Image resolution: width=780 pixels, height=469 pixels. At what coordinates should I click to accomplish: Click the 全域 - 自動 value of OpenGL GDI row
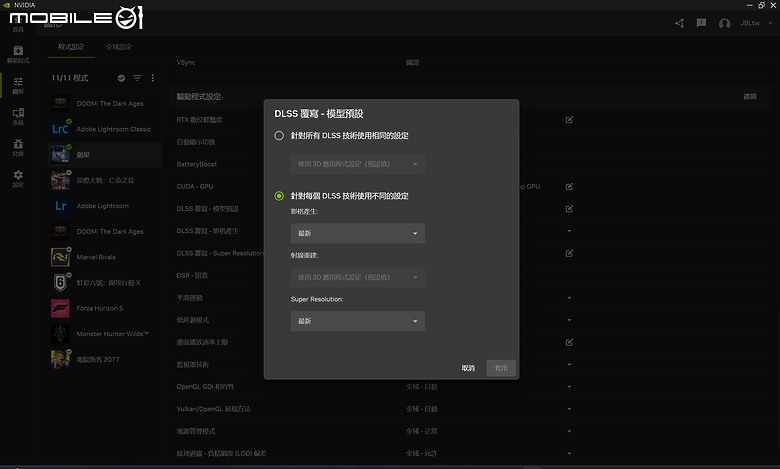(x=421, y=387)
